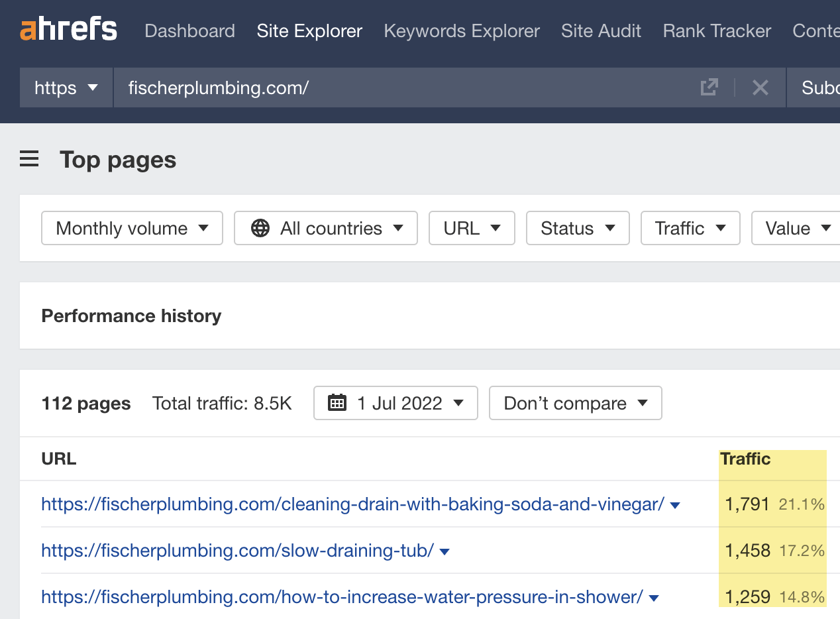The width and height of the screenshot is (840, 619).
Task: Open the Don't compare dropdown
Action: (x=575, y=403)
